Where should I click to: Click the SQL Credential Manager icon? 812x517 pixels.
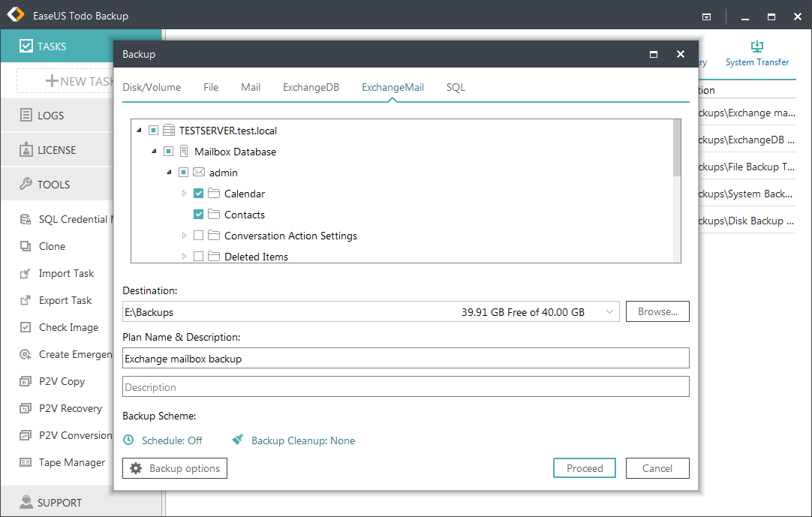click(x=26, y=219)
